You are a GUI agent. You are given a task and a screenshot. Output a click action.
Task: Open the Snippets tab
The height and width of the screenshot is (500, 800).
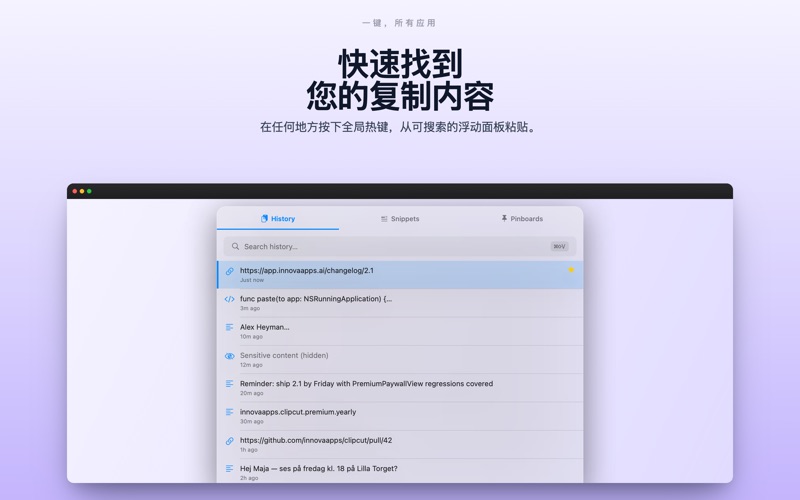(x=400, y=218)
